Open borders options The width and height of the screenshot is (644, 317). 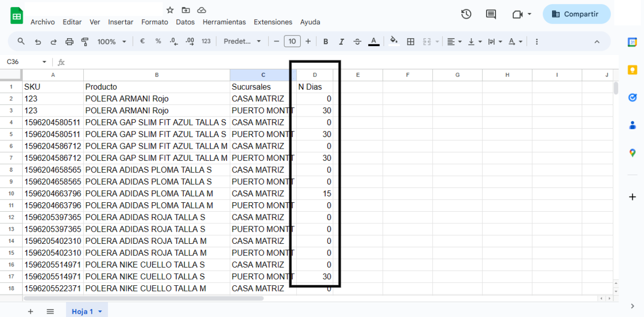[x=410, y=41]
